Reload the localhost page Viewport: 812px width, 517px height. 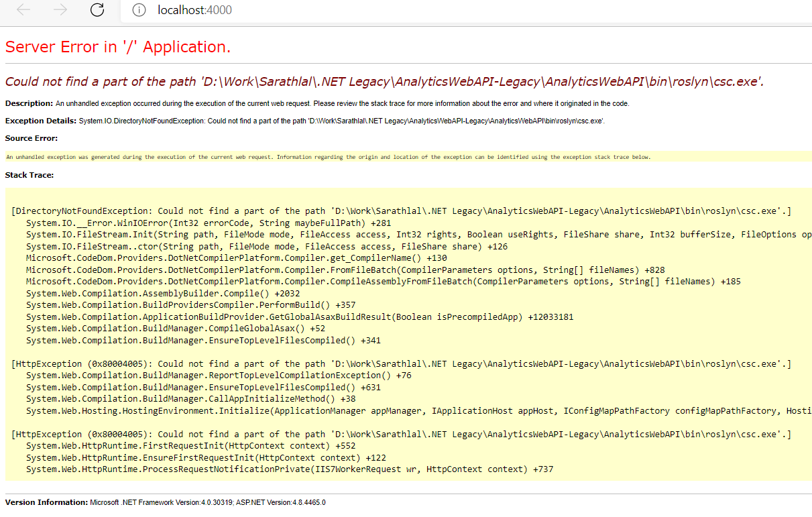97,10
